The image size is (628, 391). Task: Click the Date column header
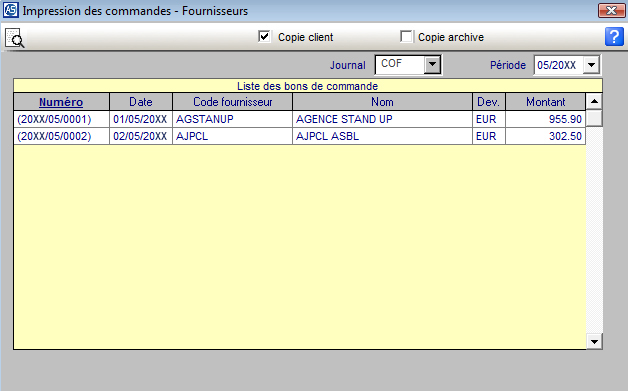(141, 102)
